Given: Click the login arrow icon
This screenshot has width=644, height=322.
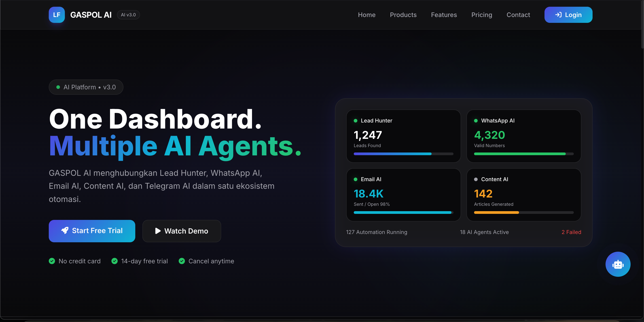Looking at the screenshot, I should click(x=558, y=15).
